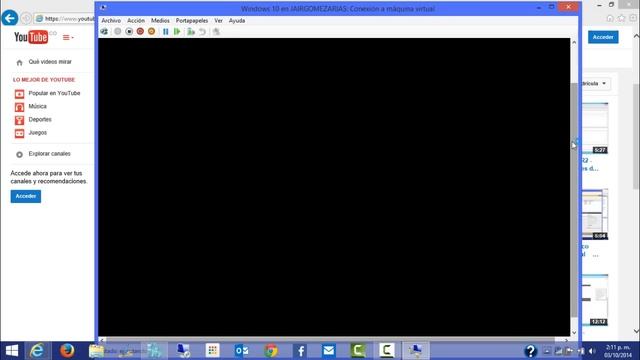Open the Música channel
The width and height of the screenshot is (640, 360).
coord(38,106)
